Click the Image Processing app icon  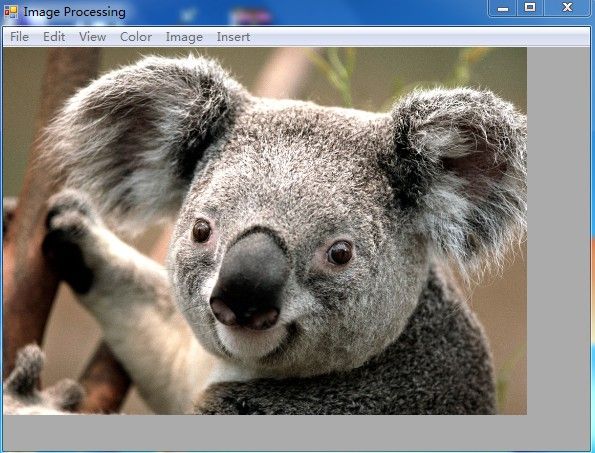point(10,12)
